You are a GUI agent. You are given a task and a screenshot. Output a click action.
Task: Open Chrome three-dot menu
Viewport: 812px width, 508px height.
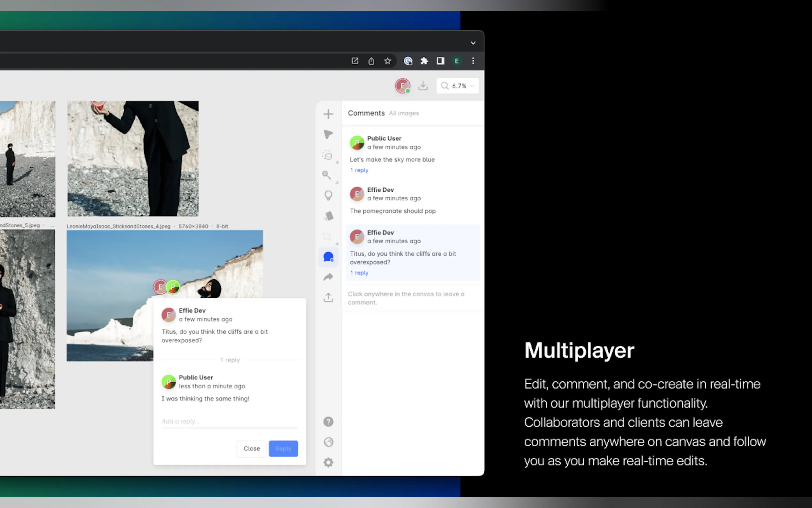(x=473, y=61)
